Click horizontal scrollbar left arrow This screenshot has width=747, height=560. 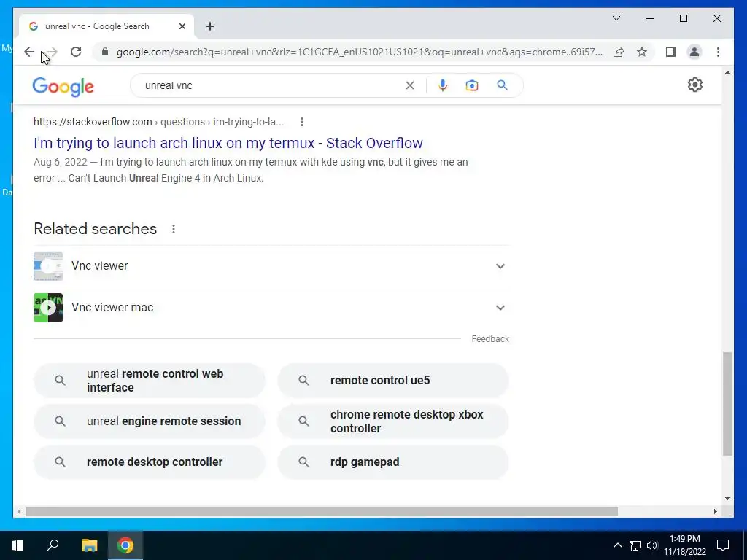pyautogui.click(x=19, y=511)
